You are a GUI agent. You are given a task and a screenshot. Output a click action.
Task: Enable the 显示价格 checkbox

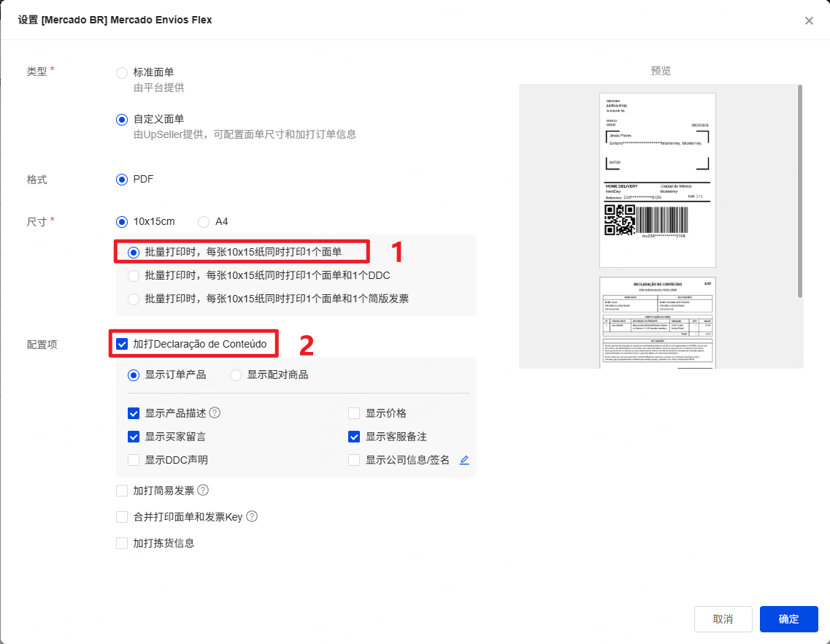click(x=354, y=413)
